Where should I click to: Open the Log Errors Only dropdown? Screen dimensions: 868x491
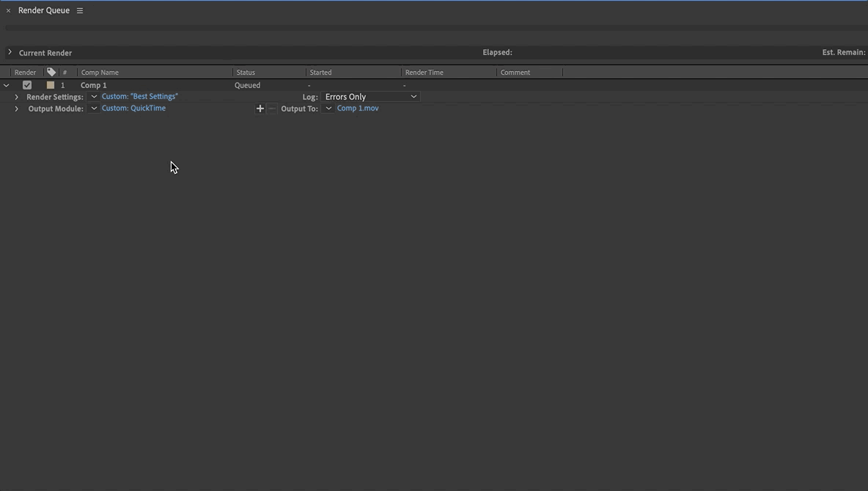click(x=370, y=96)
